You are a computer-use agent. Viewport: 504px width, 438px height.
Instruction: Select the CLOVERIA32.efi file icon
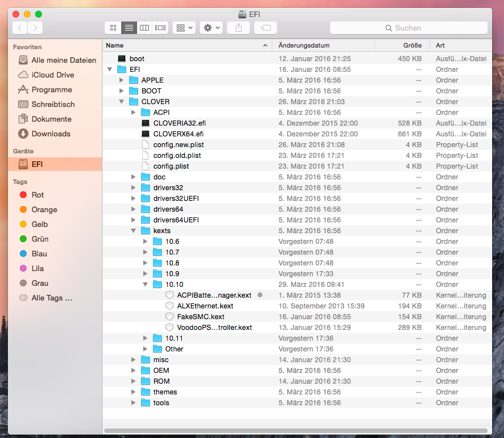[146, 123]
